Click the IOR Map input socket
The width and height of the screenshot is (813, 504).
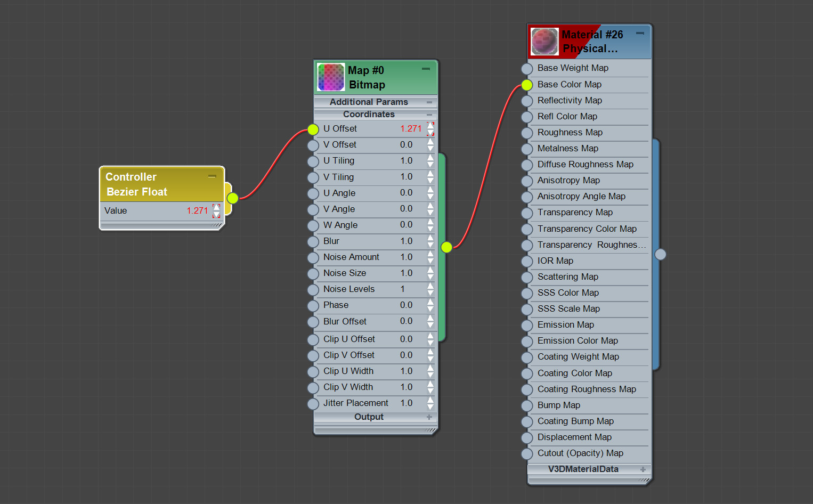(x=527, y=261)
